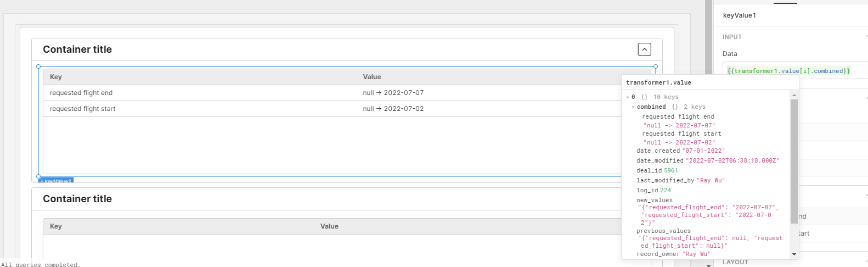Image resolution: width=868 pixels, height=267 pixels.
Task: Open the LAYOUT section in the inspector
Action: [x=735, y=262]
